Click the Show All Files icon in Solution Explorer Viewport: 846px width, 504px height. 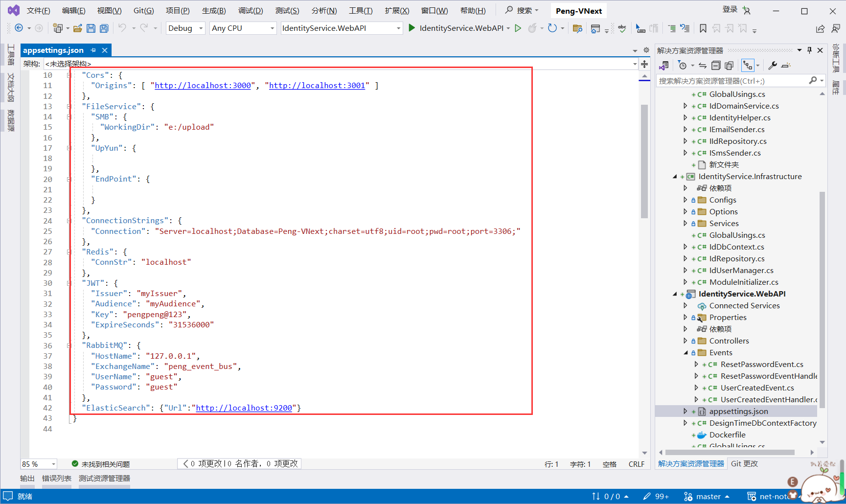(x=729, y=66)
